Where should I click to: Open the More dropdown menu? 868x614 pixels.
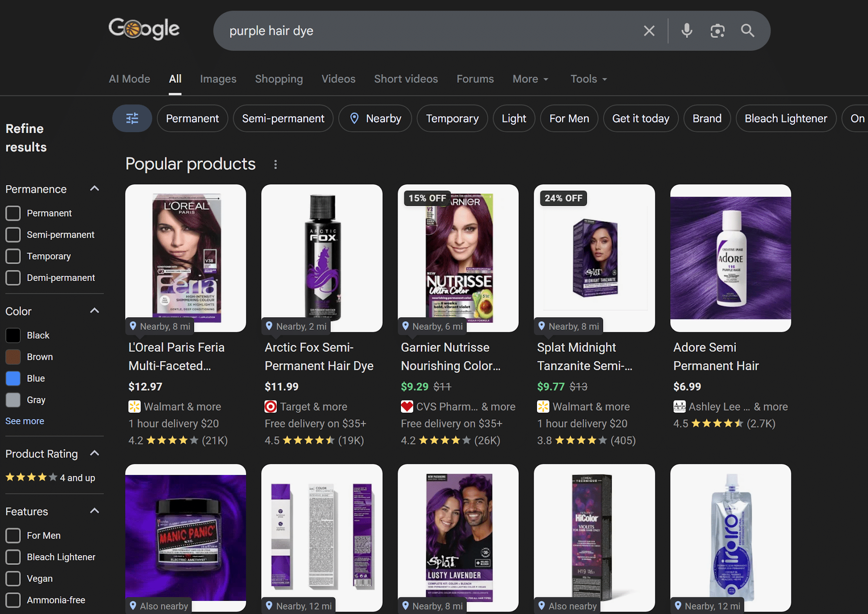coord(530,79)
